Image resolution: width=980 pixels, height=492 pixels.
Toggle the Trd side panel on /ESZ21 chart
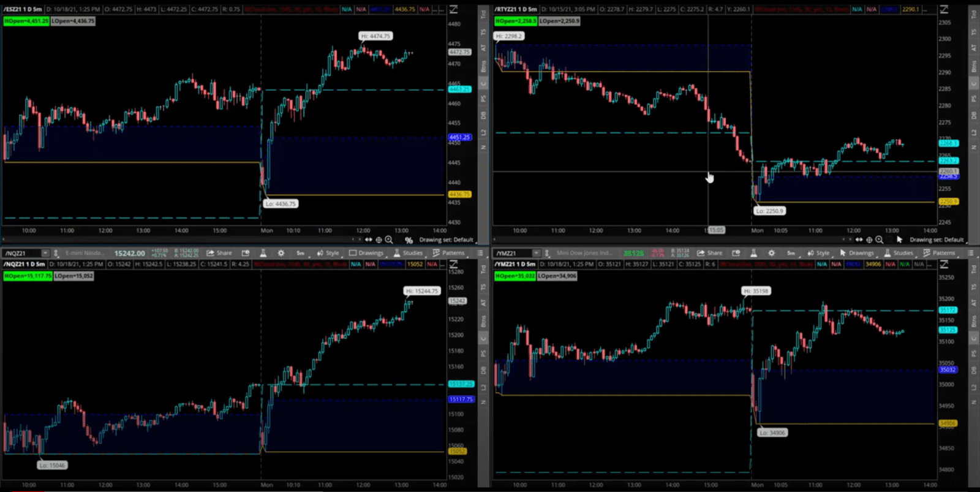tap(483, 13)
